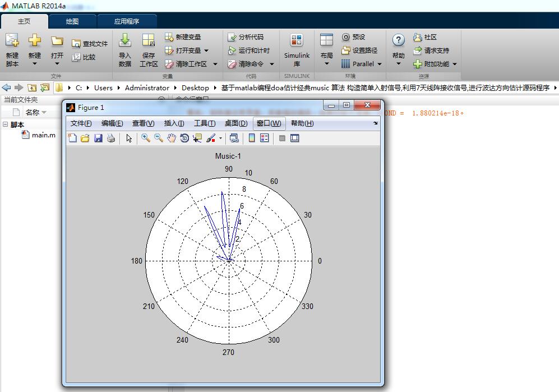Open file icon in Figure 1 toolbar
The width and height of the screenshot is (559, 392).
85,138
